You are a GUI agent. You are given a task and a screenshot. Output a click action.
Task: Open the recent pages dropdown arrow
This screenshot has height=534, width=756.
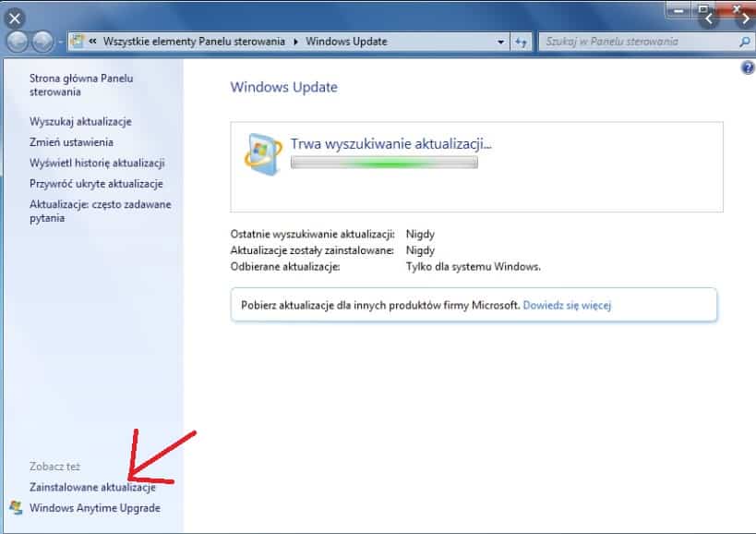(60, 42)
